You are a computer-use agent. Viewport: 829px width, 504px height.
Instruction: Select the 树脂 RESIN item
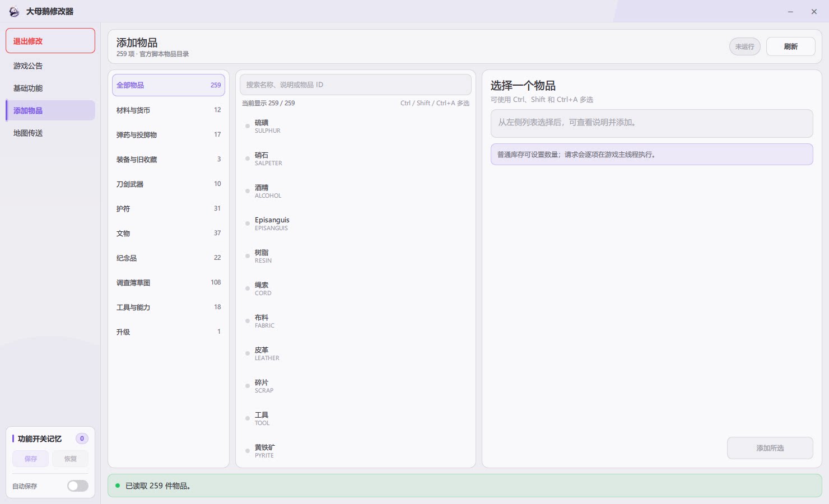pyautogui.click(x=356, y=256)
